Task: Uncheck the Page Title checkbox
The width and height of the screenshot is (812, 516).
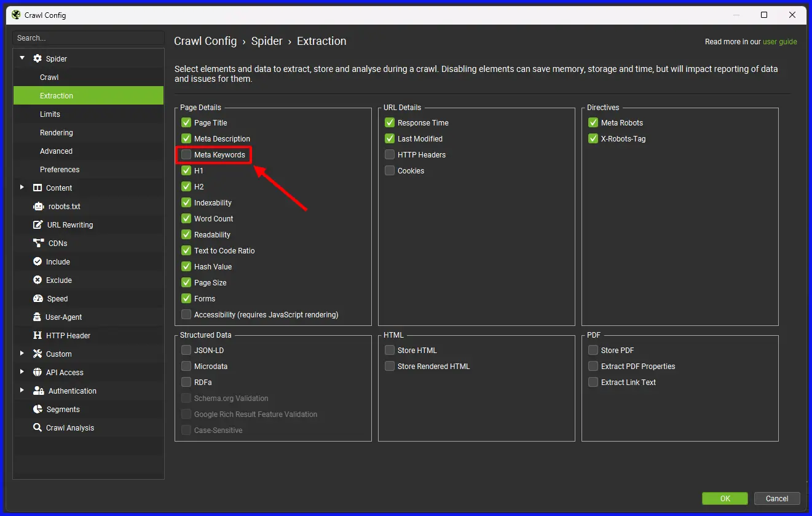Action: tap(186, 122)
